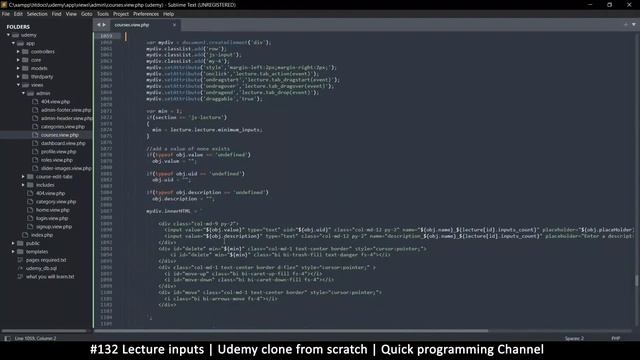This screenshot has height=360, width=640.
Task: Open a new tab with the plus icon
Action: point(626,25)
